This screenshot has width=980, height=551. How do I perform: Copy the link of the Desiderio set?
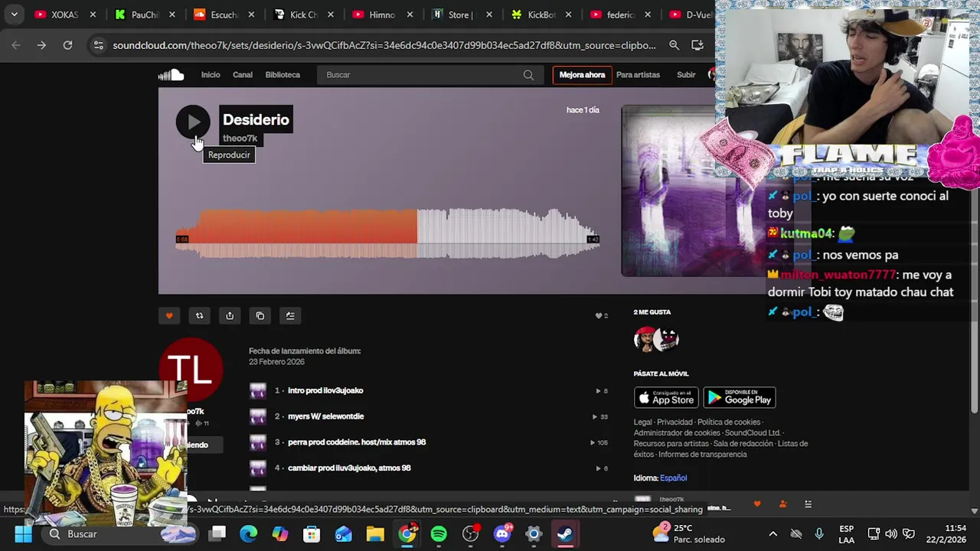[260, 315]
